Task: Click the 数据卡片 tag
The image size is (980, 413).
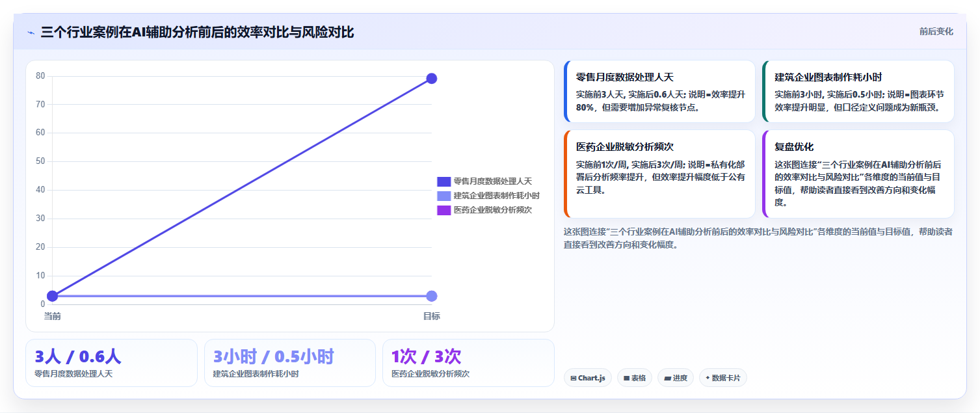Action: (x=723, y=378)
